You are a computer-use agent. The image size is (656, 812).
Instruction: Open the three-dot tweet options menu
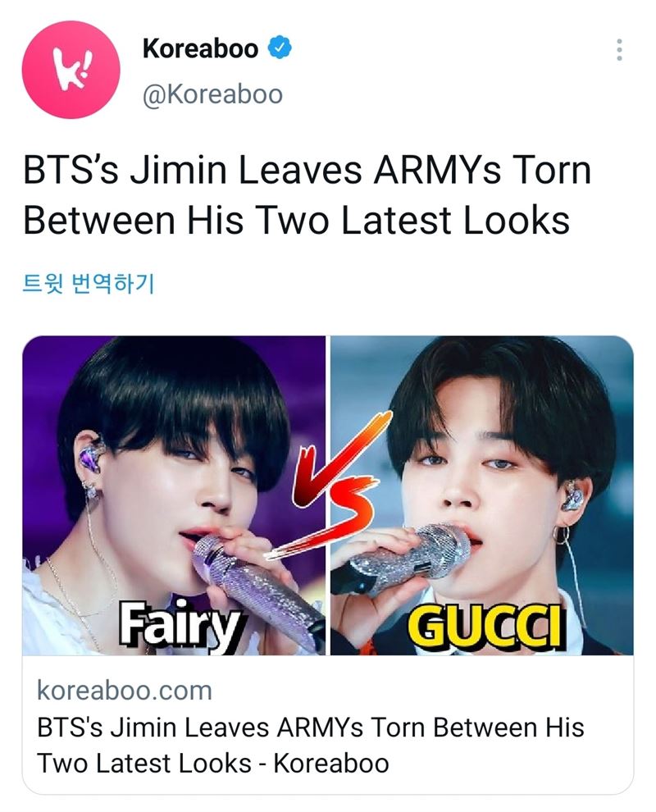[x=619, y=50]
